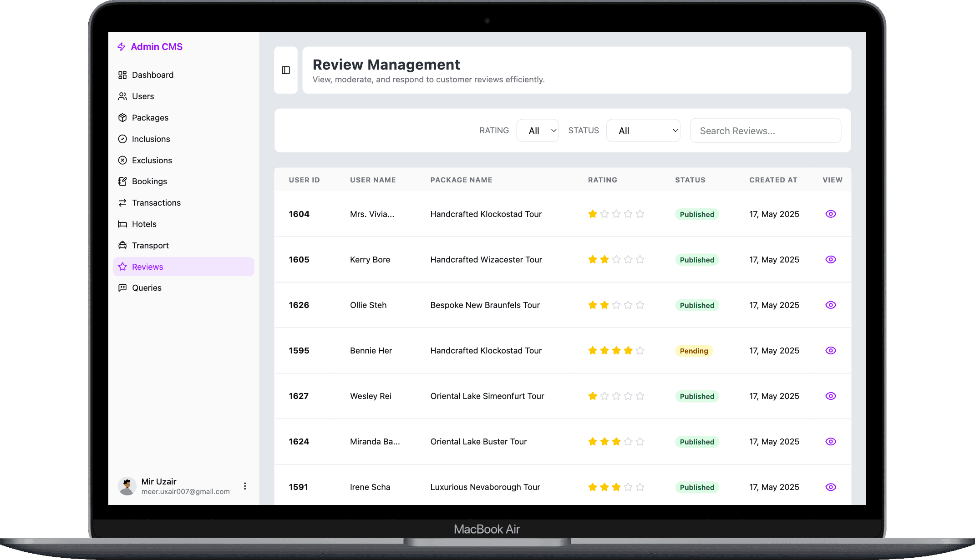Open the RATING filter dropdown

pos(538,131)
